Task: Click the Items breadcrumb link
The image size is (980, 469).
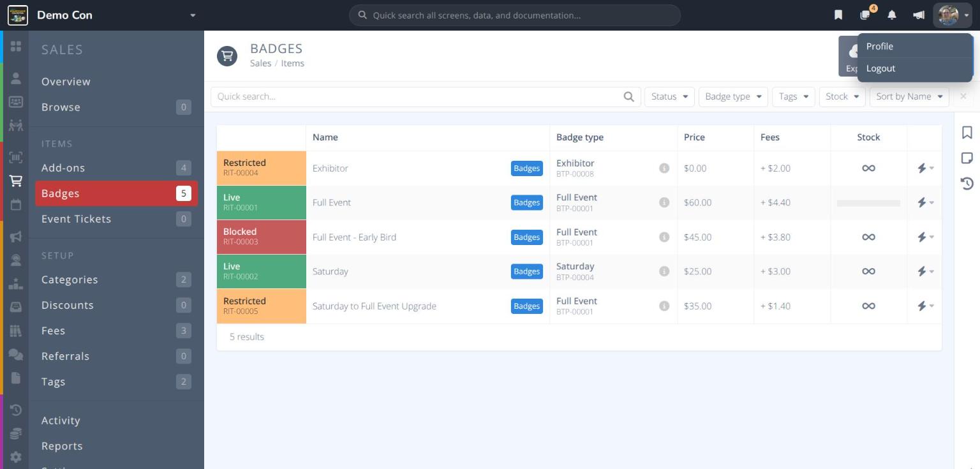Action: click(x=292, y=63)
